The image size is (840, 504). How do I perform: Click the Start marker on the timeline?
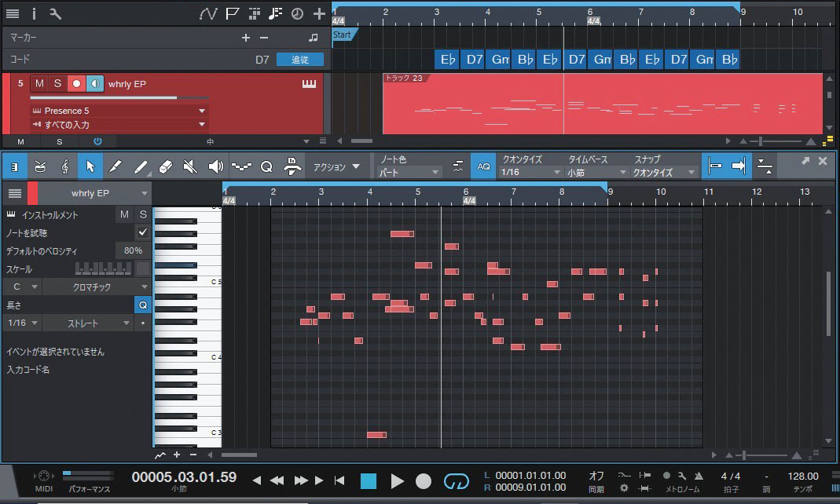pyautogui.click(x=344, y=35)
